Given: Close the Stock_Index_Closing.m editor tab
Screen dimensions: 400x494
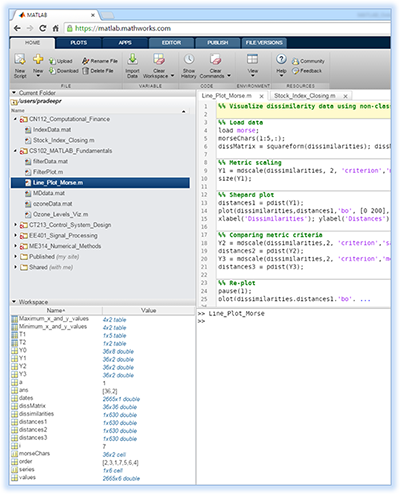Looking at the screenshot, I should click(x=346, y=96).
